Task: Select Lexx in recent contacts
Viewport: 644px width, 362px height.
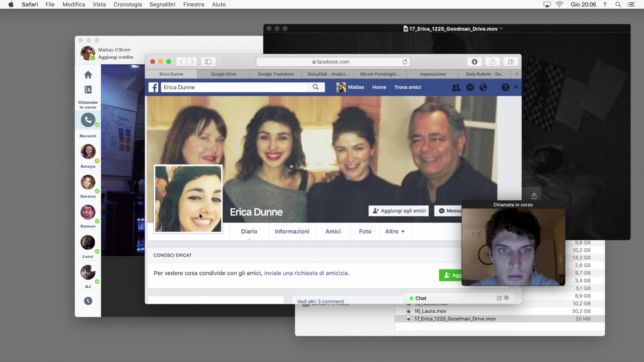Action: [x=88, y=242]
